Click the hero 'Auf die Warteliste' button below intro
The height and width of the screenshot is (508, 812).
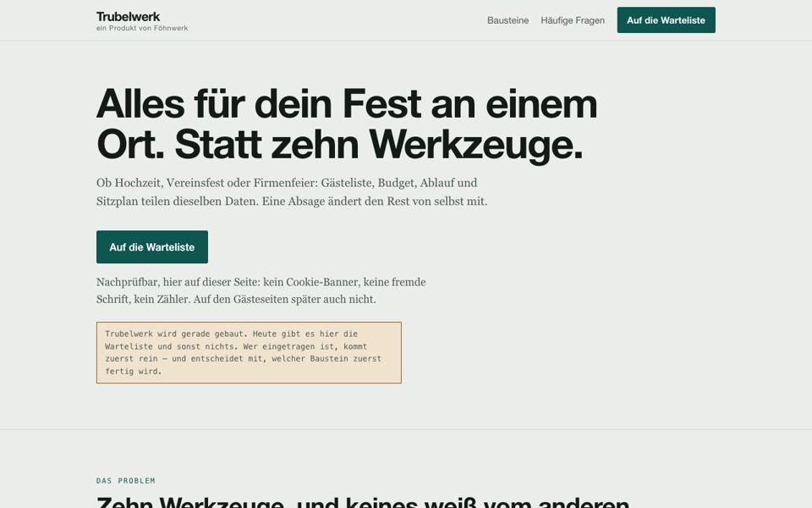(x=152, y=247)
